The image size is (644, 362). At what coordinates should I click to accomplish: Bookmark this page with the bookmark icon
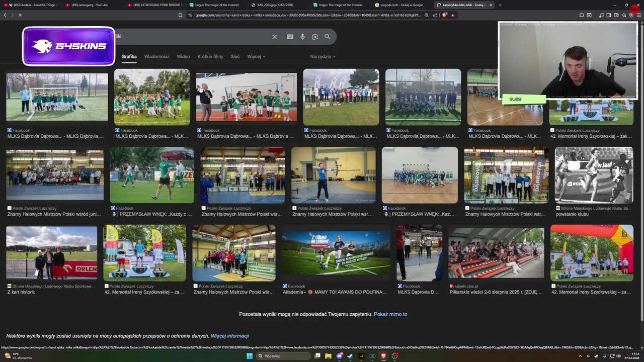point(180,15)
